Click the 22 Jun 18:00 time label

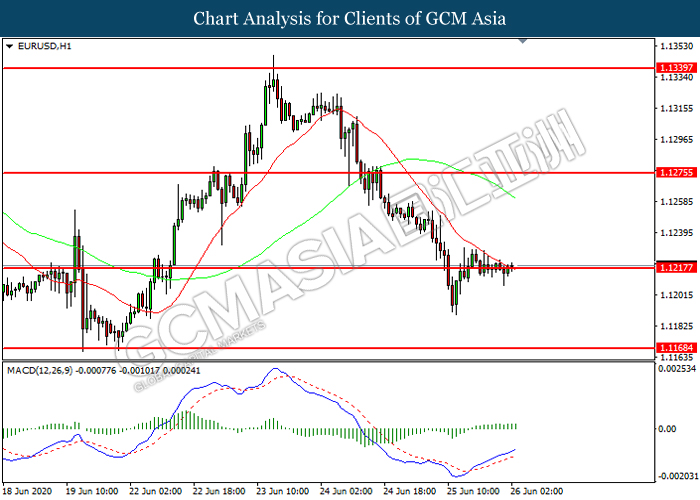(219, 491)
